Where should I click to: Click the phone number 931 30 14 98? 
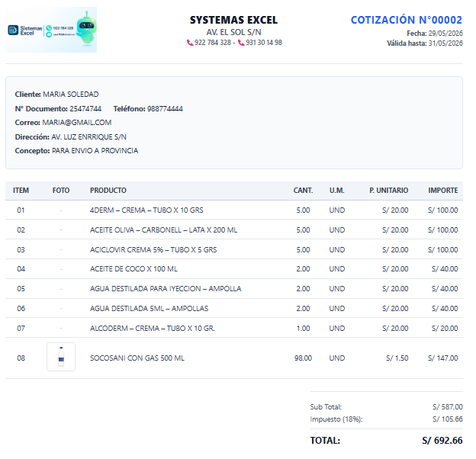click(264, 43)
